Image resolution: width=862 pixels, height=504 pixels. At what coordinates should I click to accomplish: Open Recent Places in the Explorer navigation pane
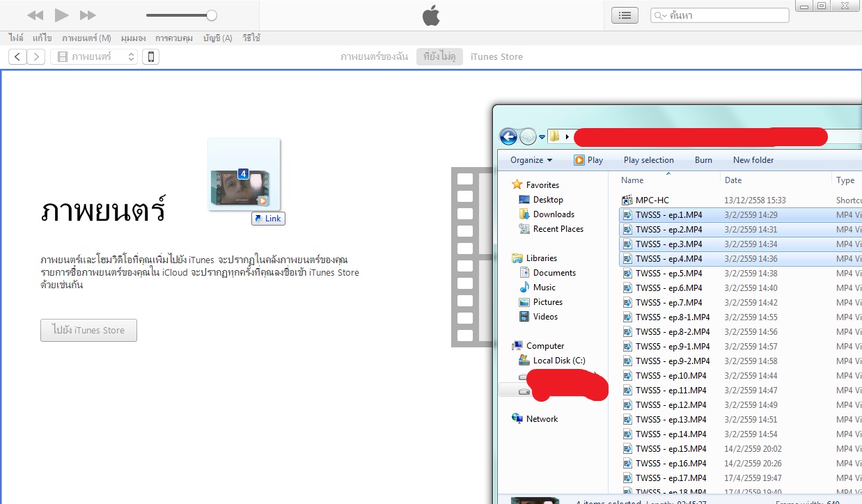pyautogui.click(x=551, y=229)
